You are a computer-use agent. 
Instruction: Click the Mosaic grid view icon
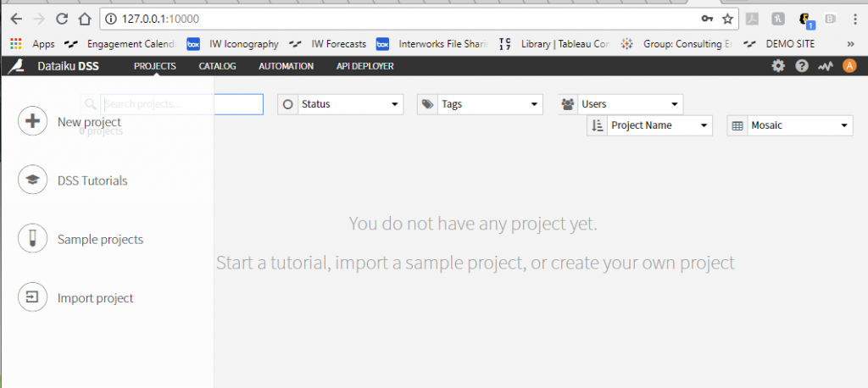(737, 125)
